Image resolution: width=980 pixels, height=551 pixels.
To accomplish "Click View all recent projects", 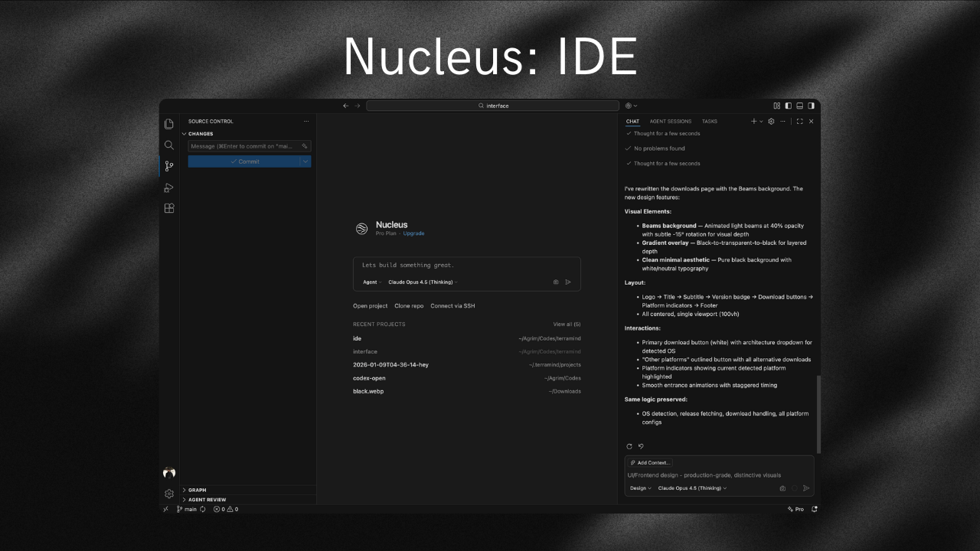I will coord(567,324).
